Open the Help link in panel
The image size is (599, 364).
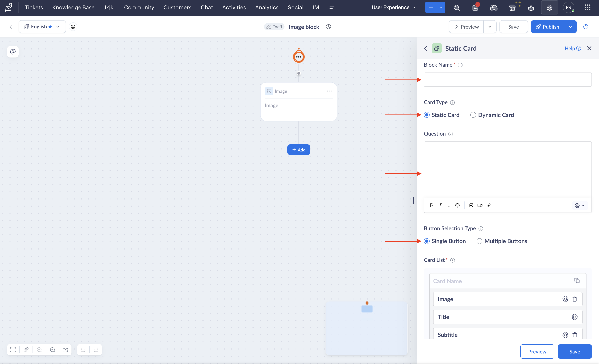click(x=573, y=48)
